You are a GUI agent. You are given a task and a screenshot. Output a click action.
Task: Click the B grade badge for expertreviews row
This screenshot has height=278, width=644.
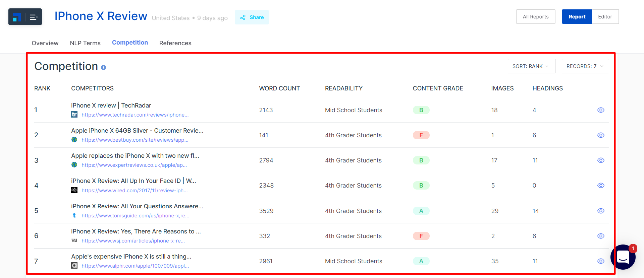421,160
